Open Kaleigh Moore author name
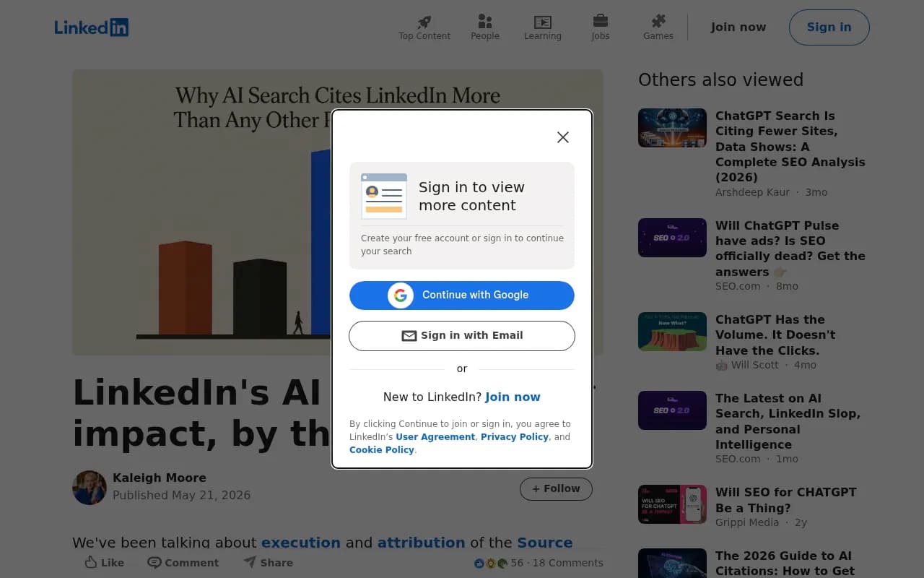Screen dimensions: 924x578 click(x=160, y=478)
